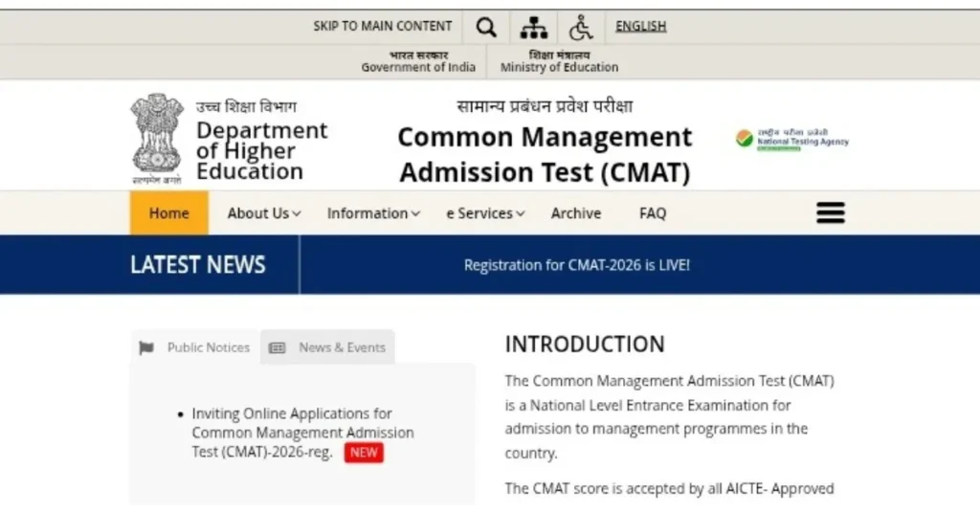This screenshot has width=980, height=513.
Task: Click the LATEST NEWS label
Action: point(197,265)
